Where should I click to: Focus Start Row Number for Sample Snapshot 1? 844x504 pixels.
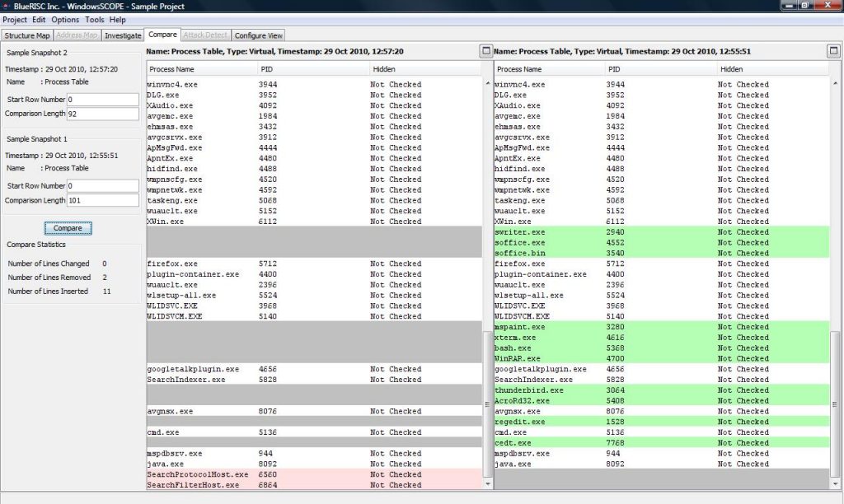103,185
